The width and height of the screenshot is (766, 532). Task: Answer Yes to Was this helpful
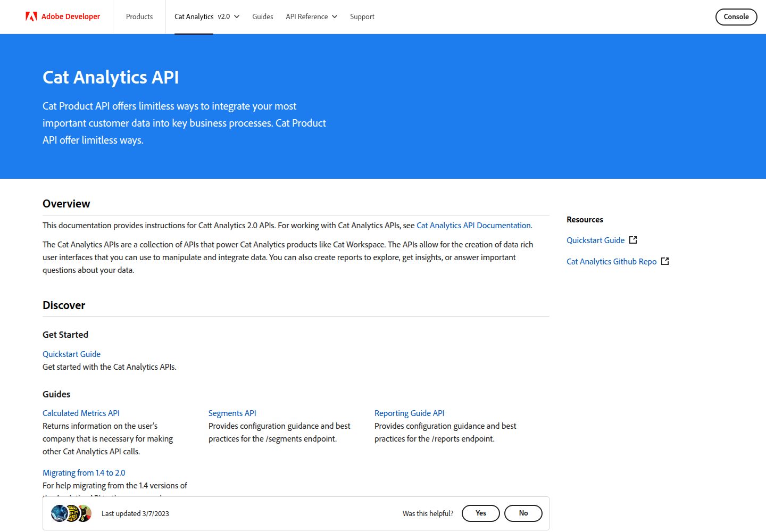pos(481,513)
